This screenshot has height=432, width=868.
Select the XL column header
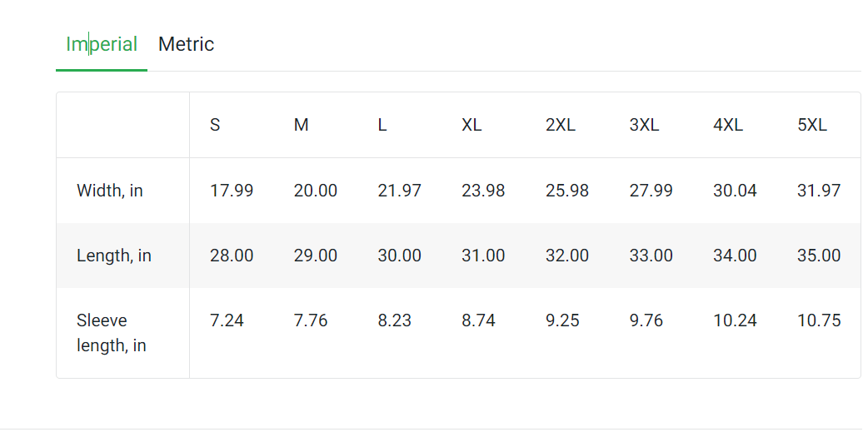[471, 126]
